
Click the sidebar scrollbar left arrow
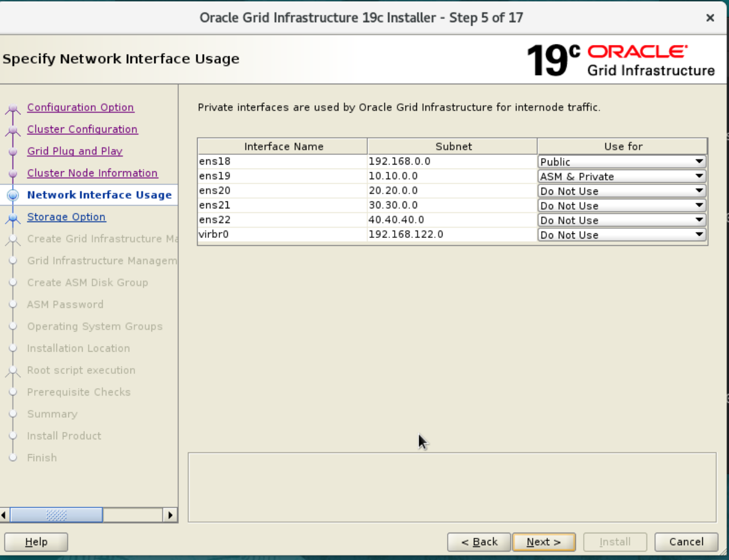pyautogui.click(x=5, y=515)
